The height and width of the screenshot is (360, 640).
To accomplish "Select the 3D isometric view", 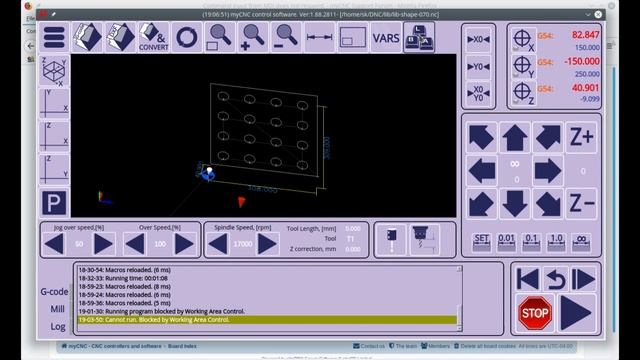I will [54, 71].
